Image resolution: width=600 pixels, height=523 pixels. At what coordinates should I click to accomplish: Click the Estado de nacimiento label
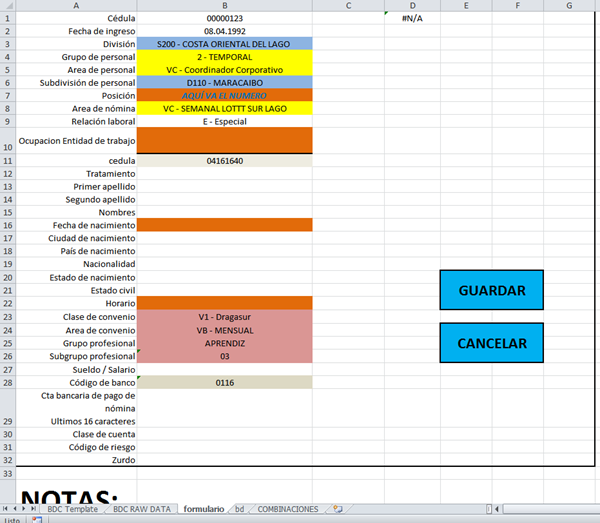(92, 277)
